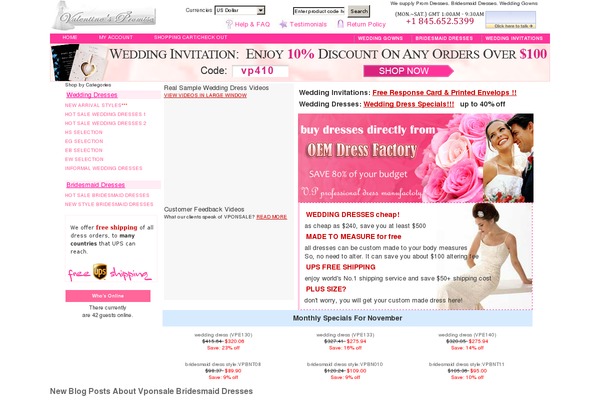Open Free Response Card & Printed Envelops link

pos(444,93)
